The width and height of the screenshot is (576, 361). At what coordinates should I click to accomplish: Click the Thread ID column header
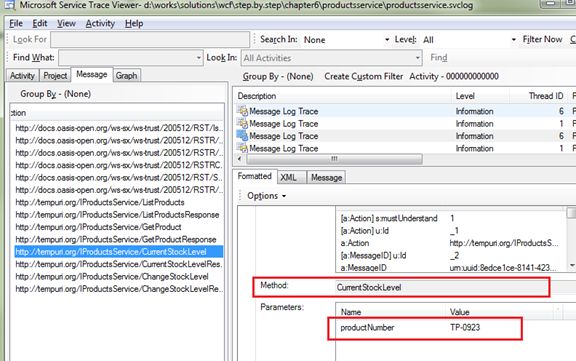click(538, 96)
